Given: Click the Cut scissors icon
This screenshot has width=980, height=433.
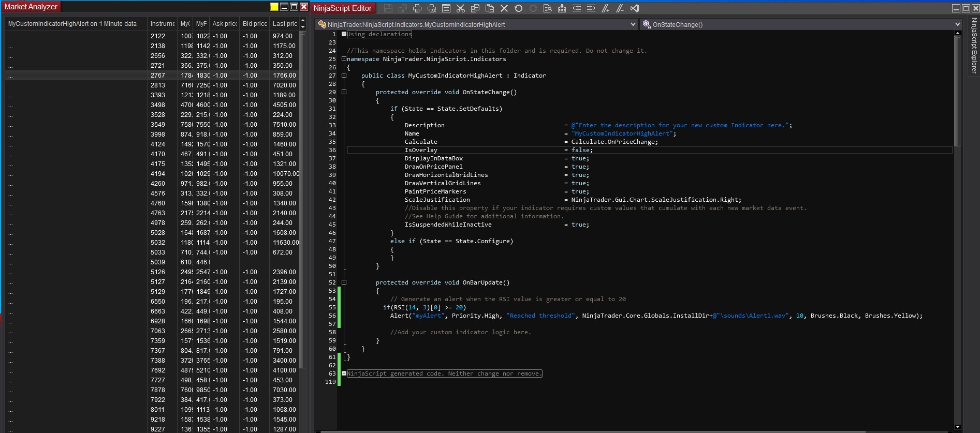Looking at the screenshot, I should [461, 8].
